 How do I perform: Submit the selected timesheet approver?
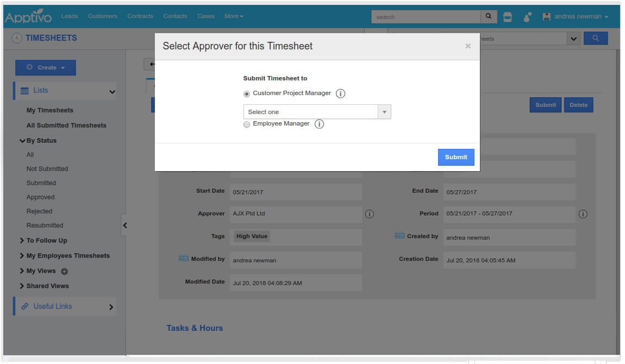pyautogui.click(x=455, y=157)
